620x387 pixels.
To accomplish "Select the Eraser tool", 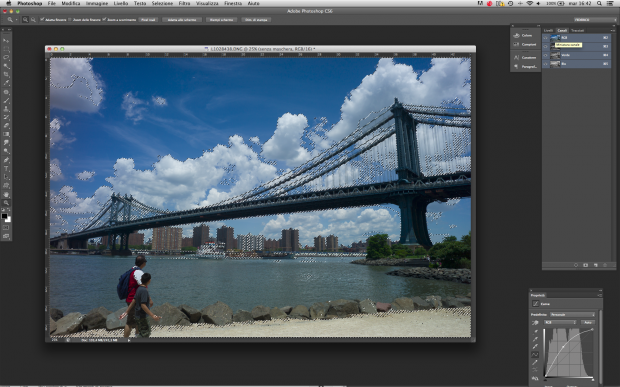I will [6, 126].
